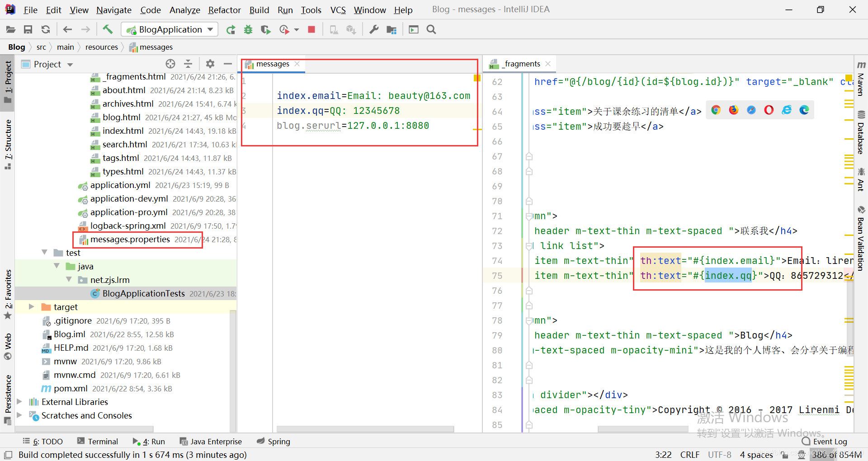The width and height of the screenshot is (868, 461).
Task: Click the Build Project hammer icon
Action: coord(108,29)
